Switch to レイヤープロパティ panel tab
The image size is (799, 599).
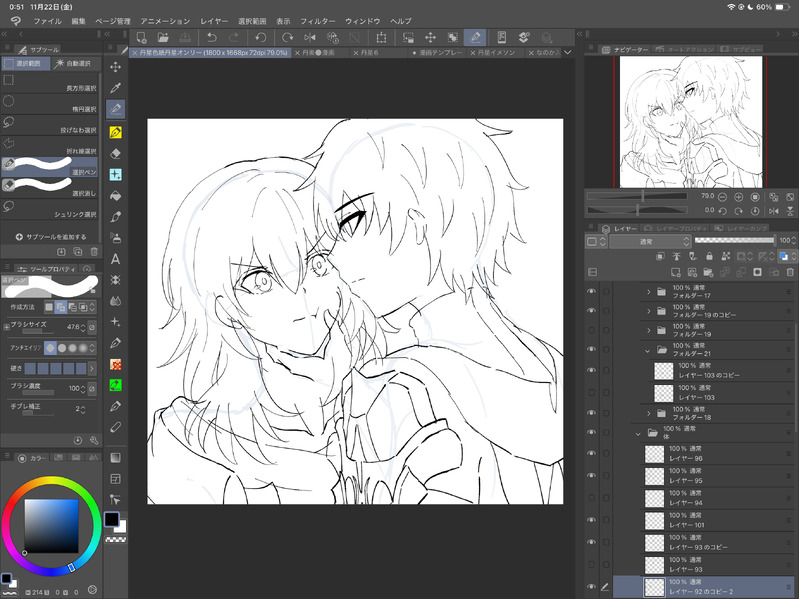(x=677, y=229)
